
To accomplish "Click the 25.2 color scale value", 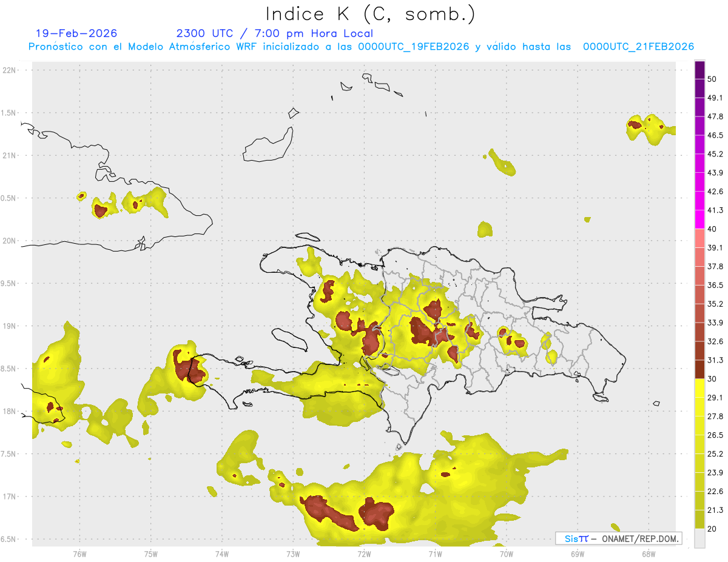I will click(715, 454).
